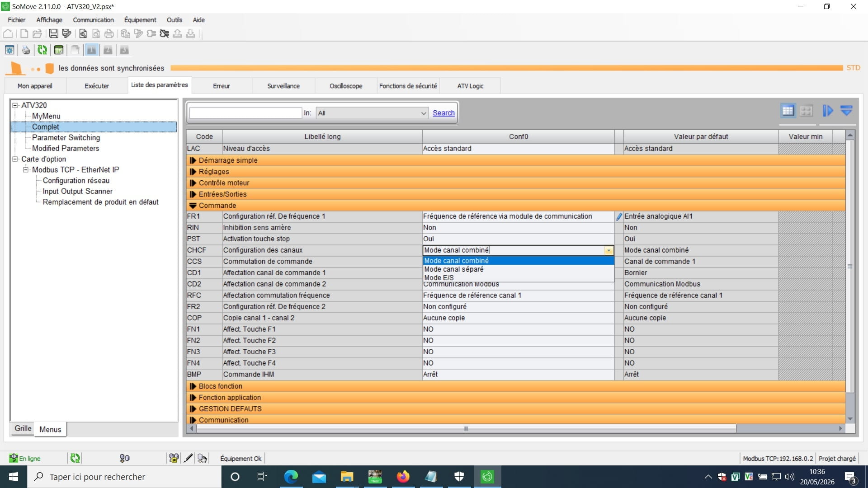Click the Windows Start button

tap(14, 477)
